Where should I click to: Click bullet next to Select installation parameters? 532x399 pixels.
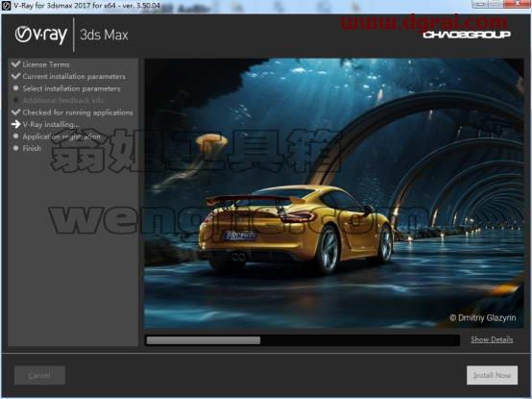pyautogui.click(x=15, y=88)
